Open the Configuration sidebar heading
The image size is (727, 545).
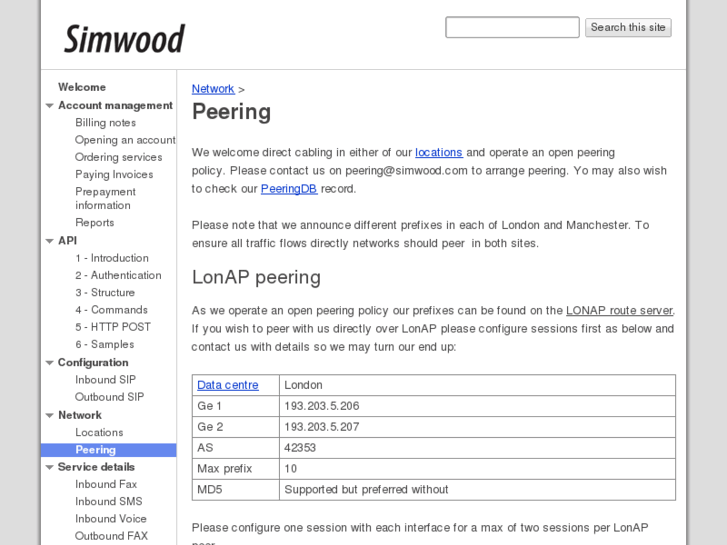pos(93,363)
